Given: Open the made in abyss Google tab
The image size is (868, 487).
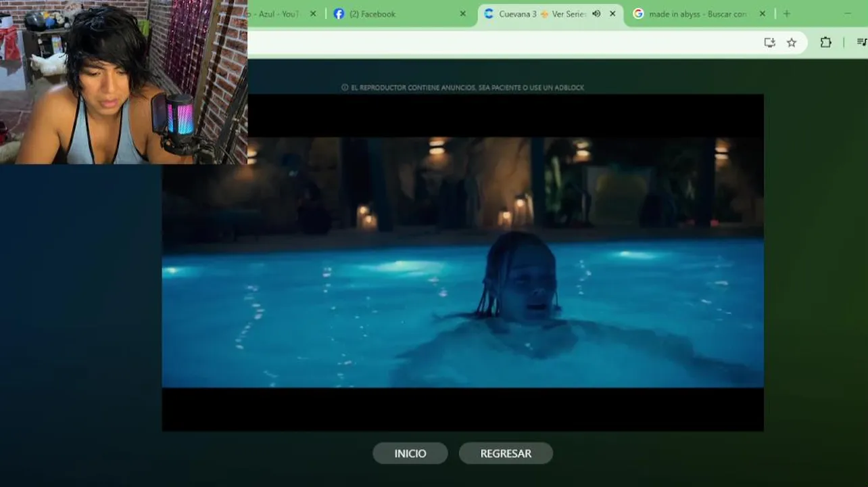Looking at the screenshot, I should 700,14.
